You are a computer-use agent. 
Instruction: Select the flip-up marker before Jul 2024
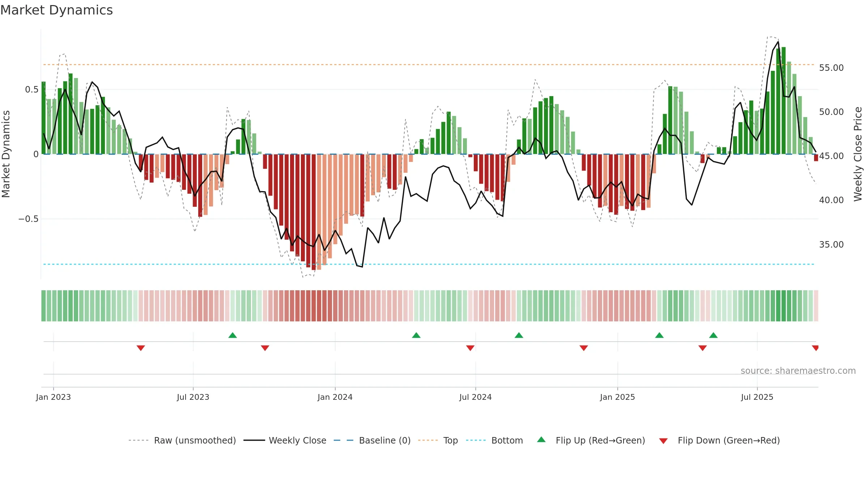416,335
